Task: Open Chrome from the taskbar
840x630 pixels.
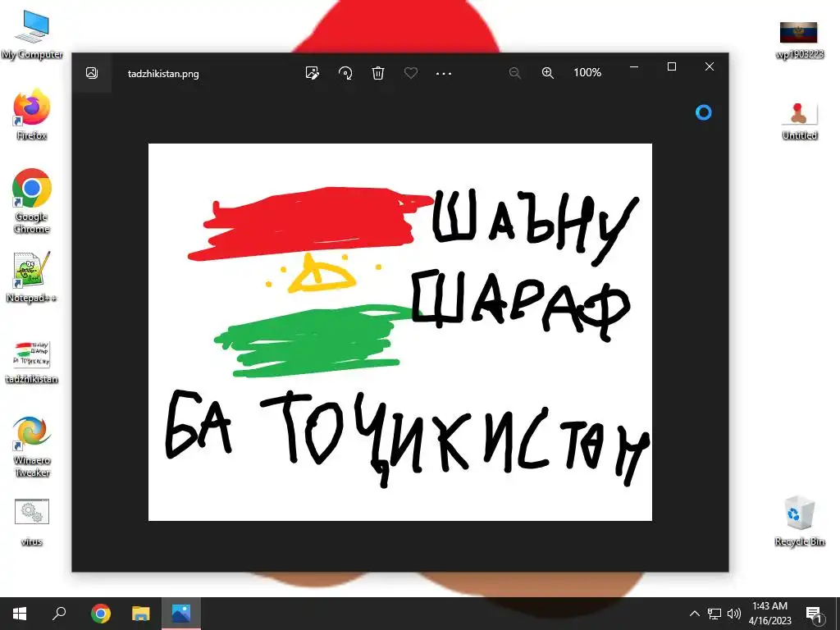Action: click(101, 614)
